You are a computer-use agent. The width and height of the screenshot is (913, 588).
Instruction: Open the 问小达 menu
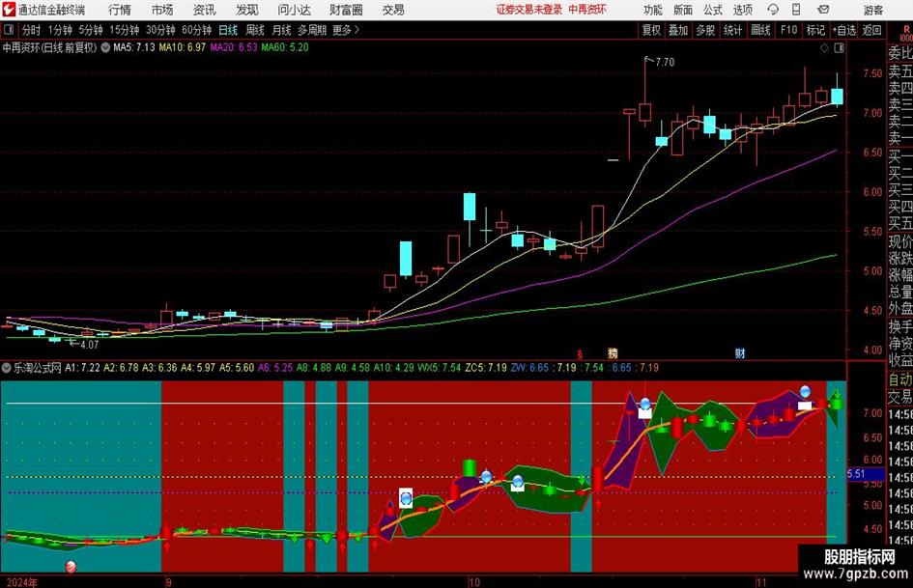[294, 10]
